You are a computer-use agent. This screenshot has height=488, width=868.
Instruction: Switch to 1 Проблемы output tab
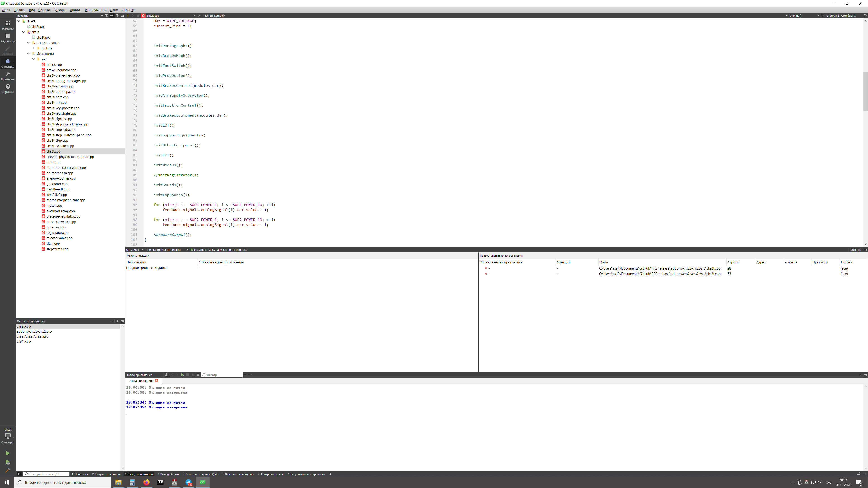point(80,474)
